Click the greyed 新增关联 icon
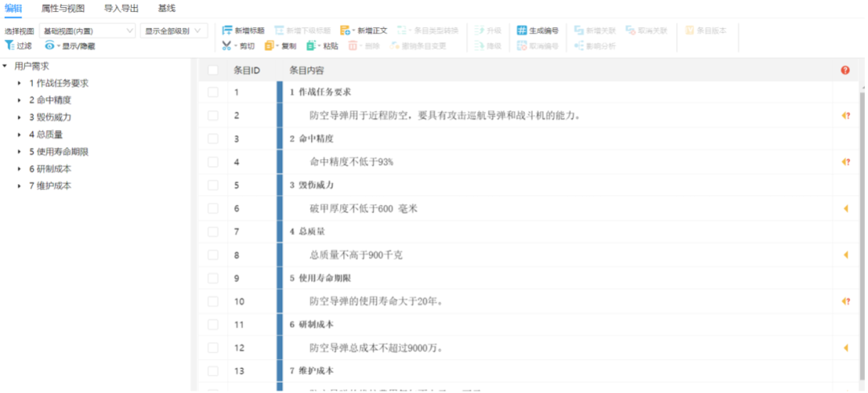Viewport: 868px width, 393px height. click(579, 31)
